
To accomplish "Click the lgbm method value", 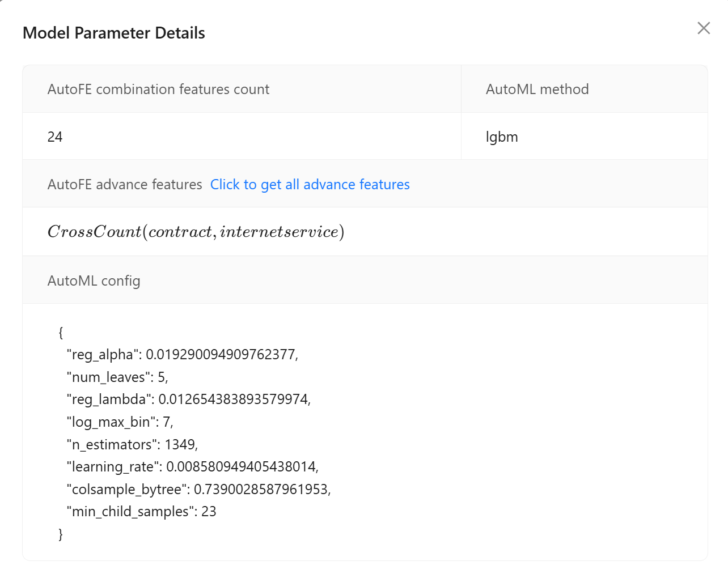I will tap(502, 137).
